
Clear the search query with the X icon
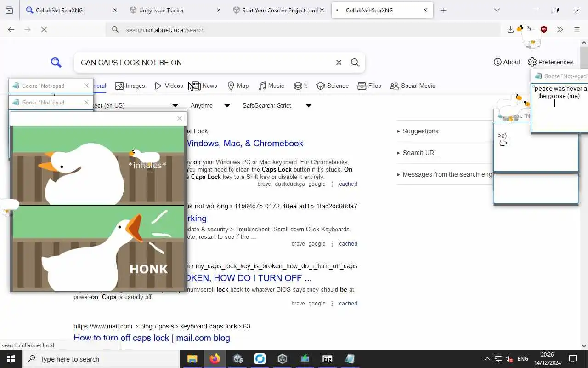coord(339,63)
